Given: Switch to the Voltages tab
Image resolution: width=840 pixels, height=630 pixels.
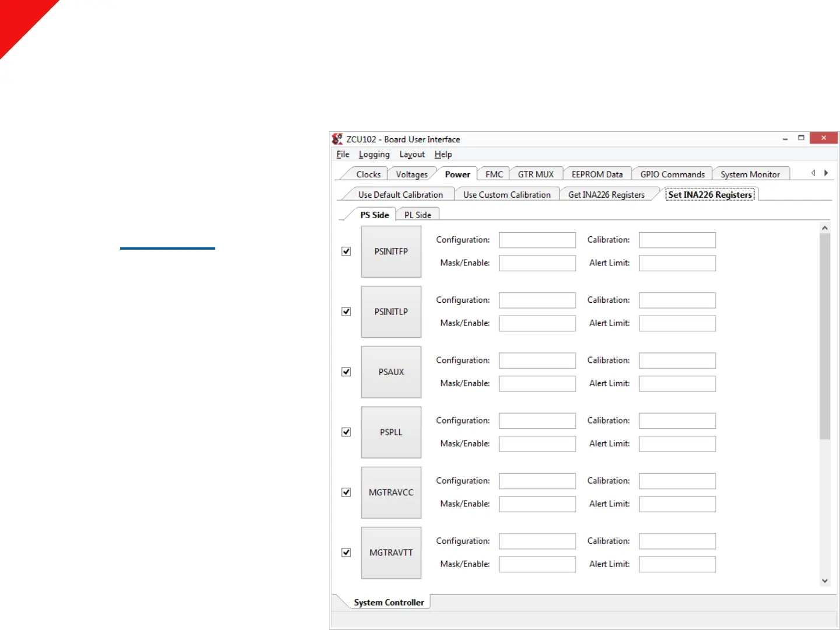Looking at the screenshot, I should point(412,174).
